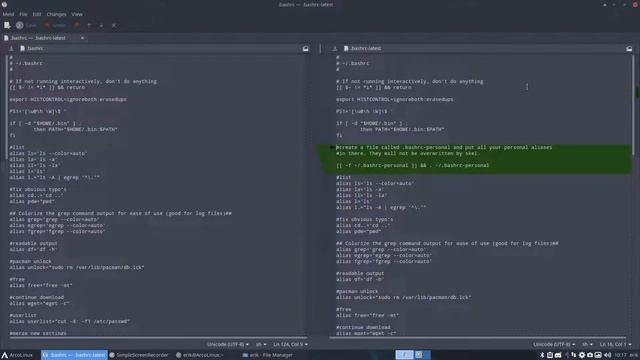Viewport: 640px width, 360px height.
Task: Click right pane open-folder icon
Action: click(629, 49)
